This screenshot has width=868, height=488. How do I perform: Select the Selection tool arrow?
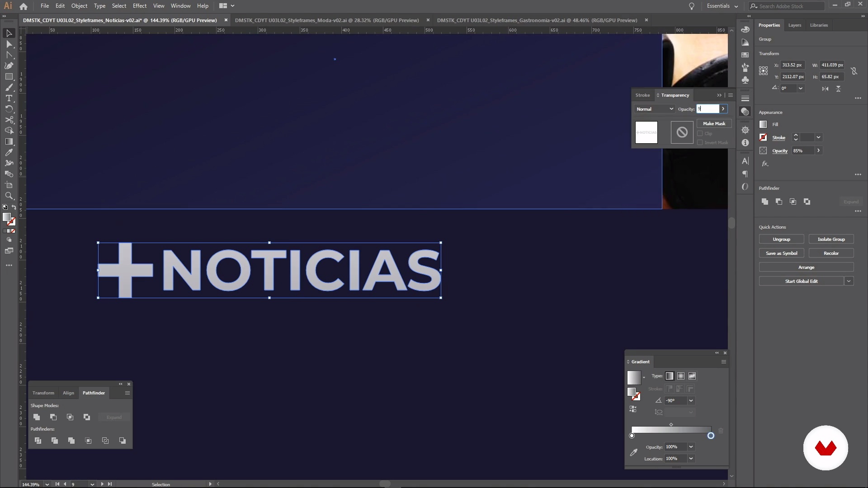(9, 33)
